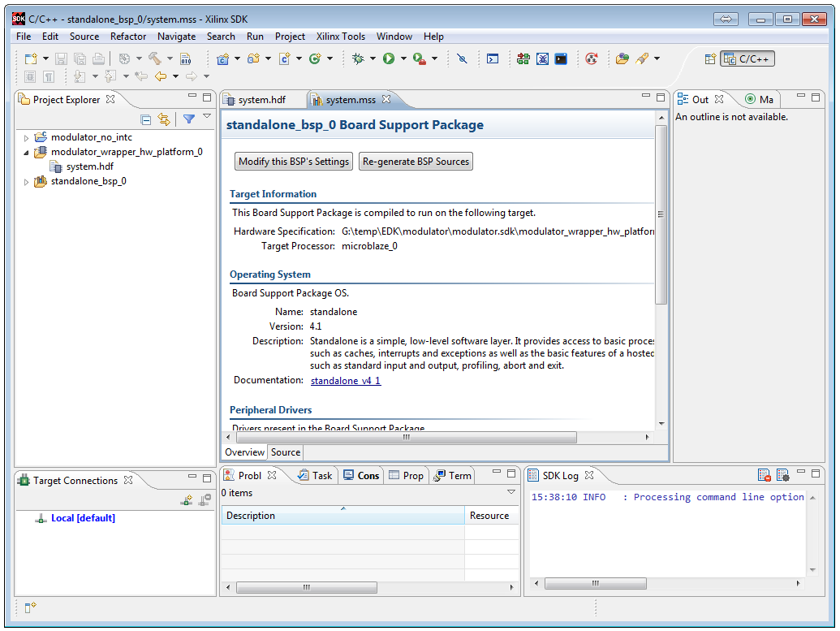The height and width of the screenshot is (631, 840).
Task: Switch to the Term tab
Action: click(453, 476)
